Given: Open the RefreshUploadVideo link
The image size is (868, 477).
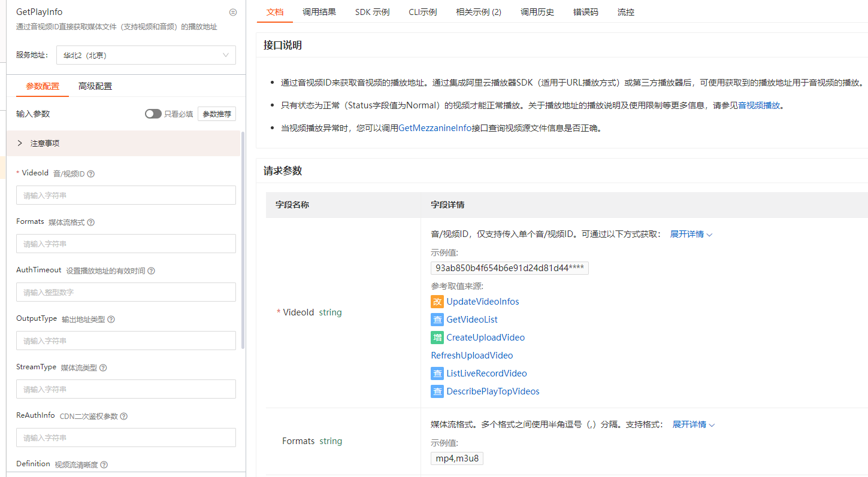Looking at the screenshot, I should [x=472, y=356].
